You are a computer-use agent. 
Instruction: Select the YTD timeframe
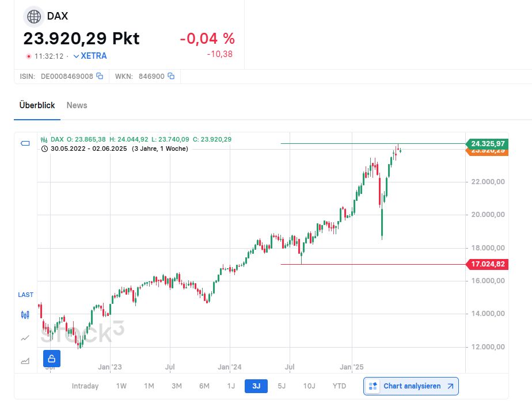(x=339, y=386)
